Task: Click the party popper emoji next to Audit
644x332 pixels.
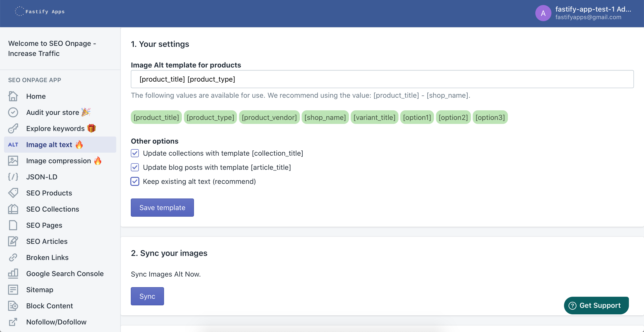Action: (86, 112)
